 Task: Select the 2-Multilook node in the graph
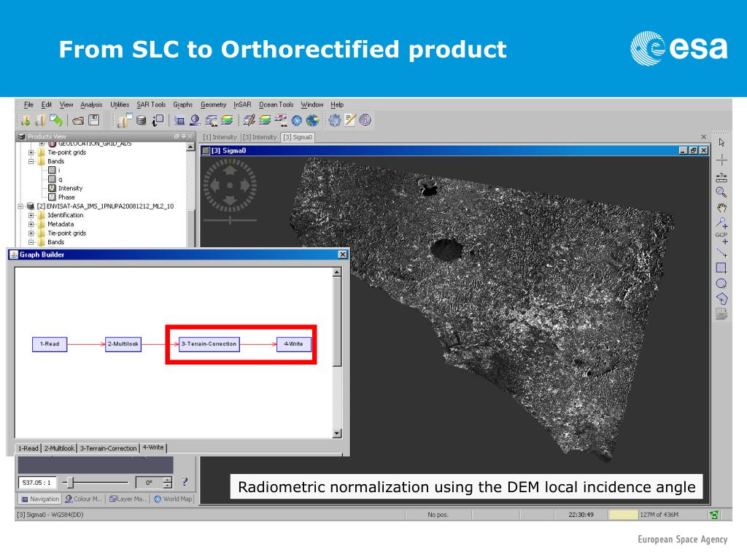click(x=123, y=344)
